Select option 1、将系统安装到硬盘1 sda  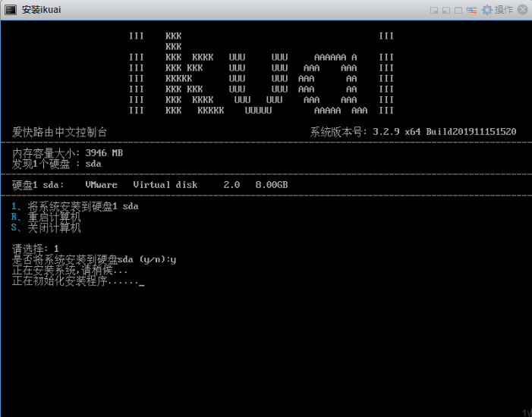[x=75, y=206]
